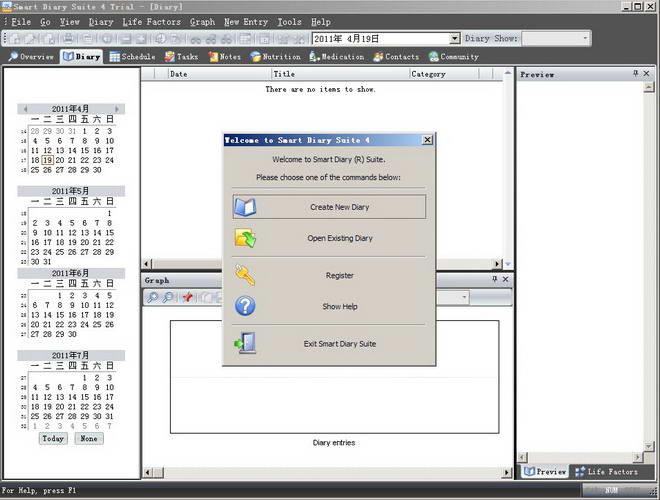
Task: Select July 31 in the 2011年7月 calendar
Action: [109, 416]
